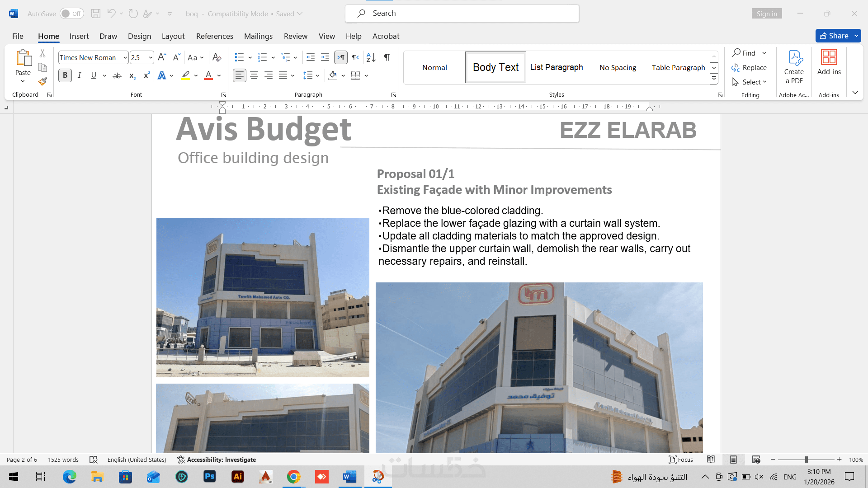
Task: Adjust the zoom level slider
Action: 806,460
